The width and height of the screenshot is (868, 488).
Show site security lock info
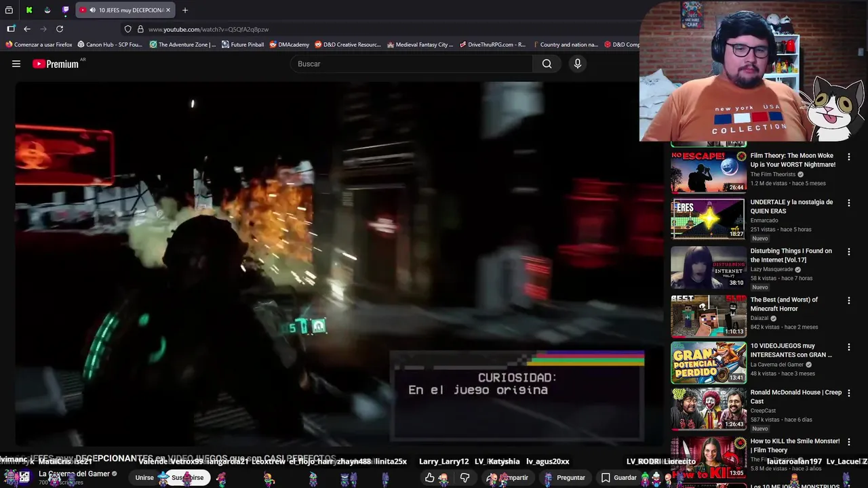[140, 29]
